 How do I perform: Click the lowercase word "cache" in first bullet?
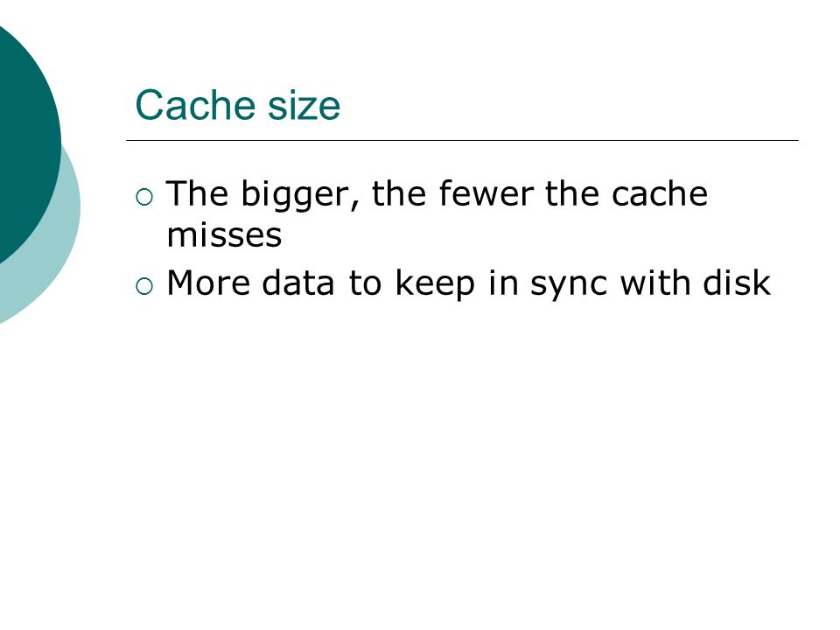click(x=660, y=193)
